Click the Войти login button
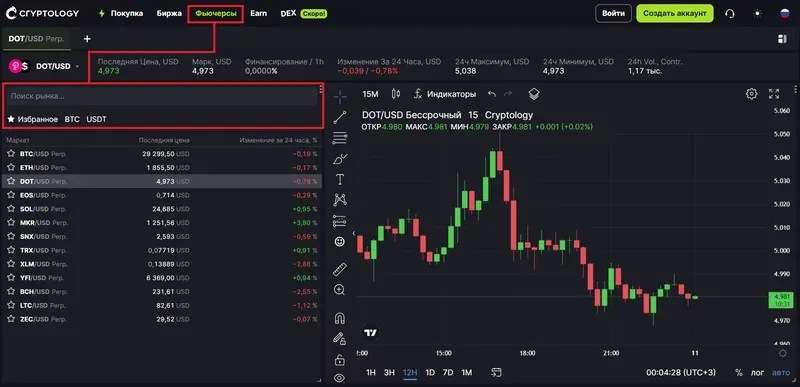The image size is (800, 387). 613,13
